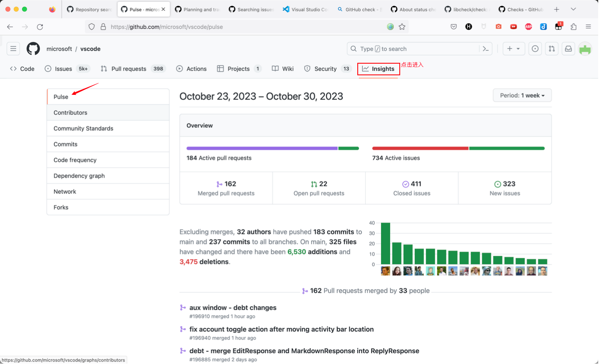Click the Pocket save icon in toolbar
Viewport: 599px width, 364px height.
(453, 27)
